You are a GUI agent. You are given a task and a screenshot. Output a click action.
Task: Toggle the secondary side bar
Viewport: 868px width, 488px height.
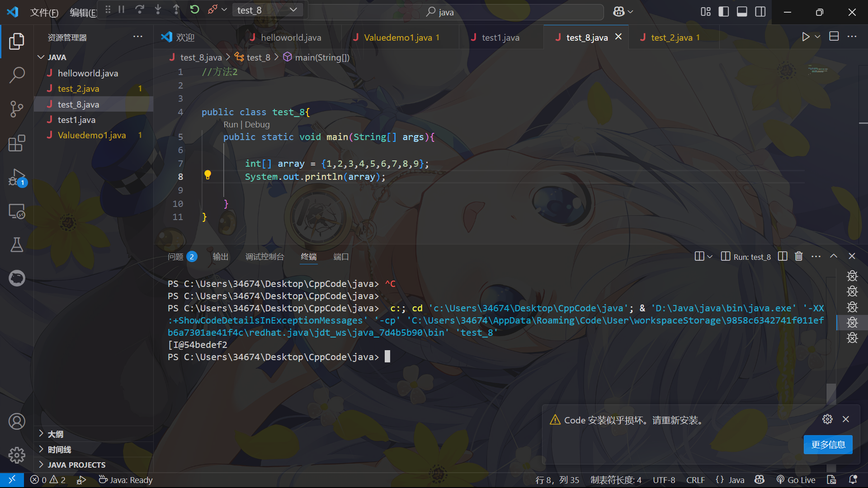(x=760, y=12)
